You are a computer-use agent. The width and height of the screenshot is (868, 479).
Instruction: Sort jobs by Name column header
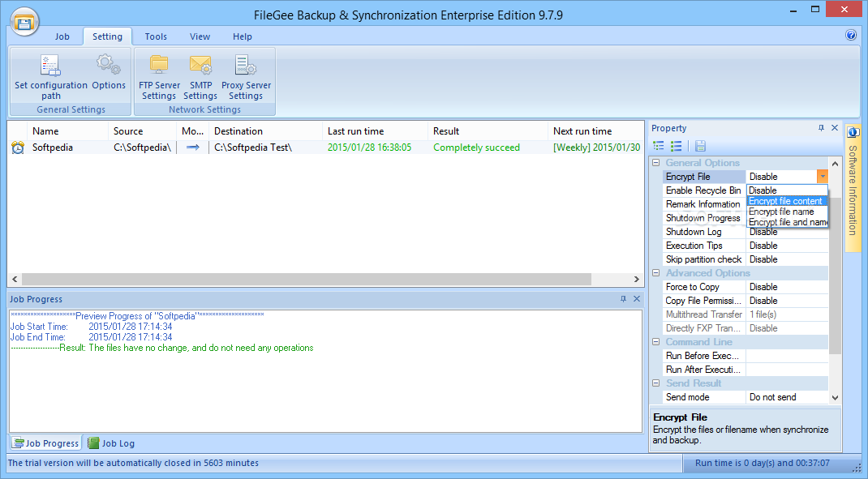point(67,131)
